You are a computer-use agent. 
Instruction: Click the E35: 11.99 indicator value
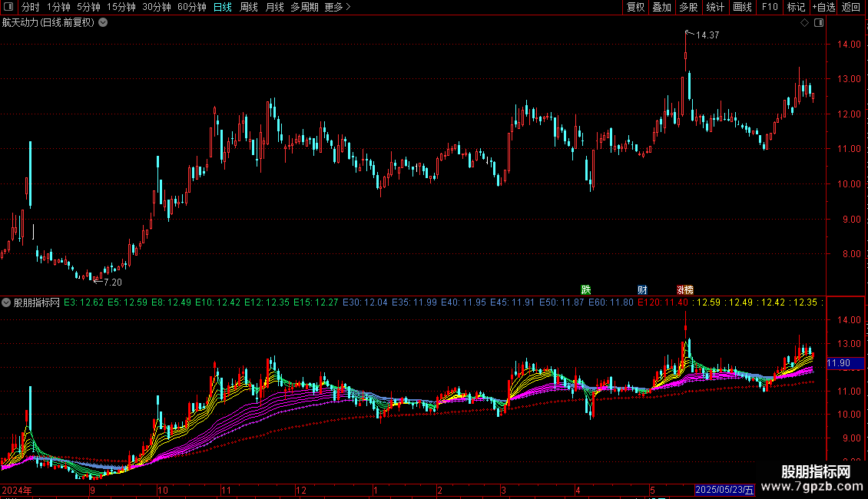click(414, 302)
